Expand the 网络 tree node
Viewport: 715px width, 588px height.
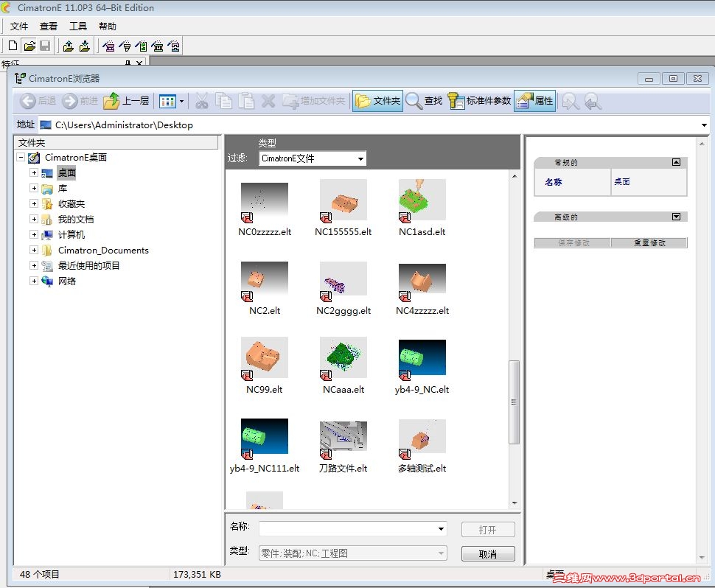(34, 281)
